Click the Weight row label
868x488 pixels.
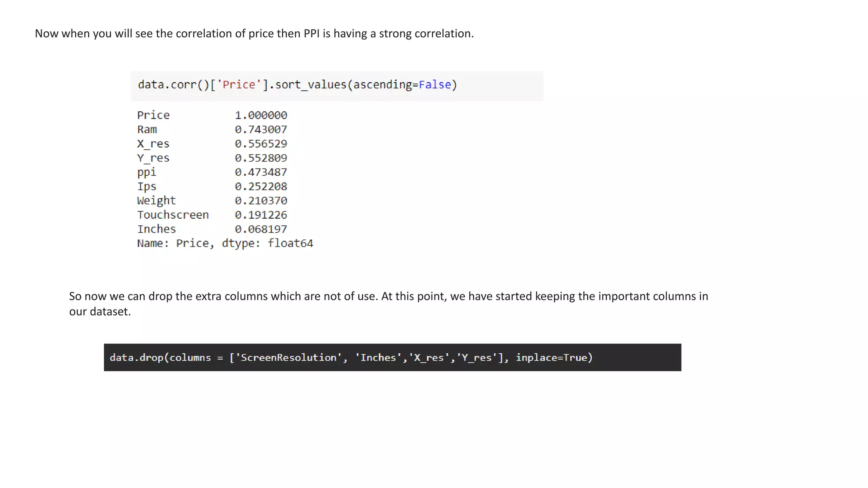click(156, 201)
